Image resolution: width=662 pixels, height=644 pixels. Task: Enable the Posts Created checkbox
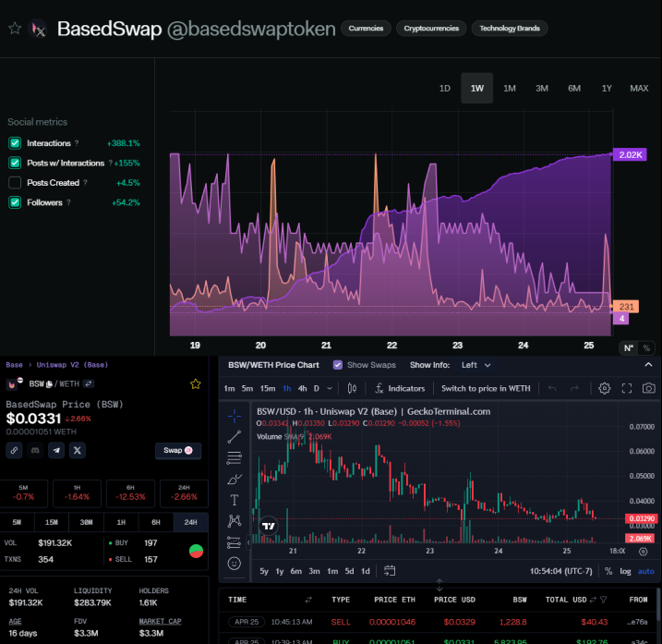tap(15, 183)
